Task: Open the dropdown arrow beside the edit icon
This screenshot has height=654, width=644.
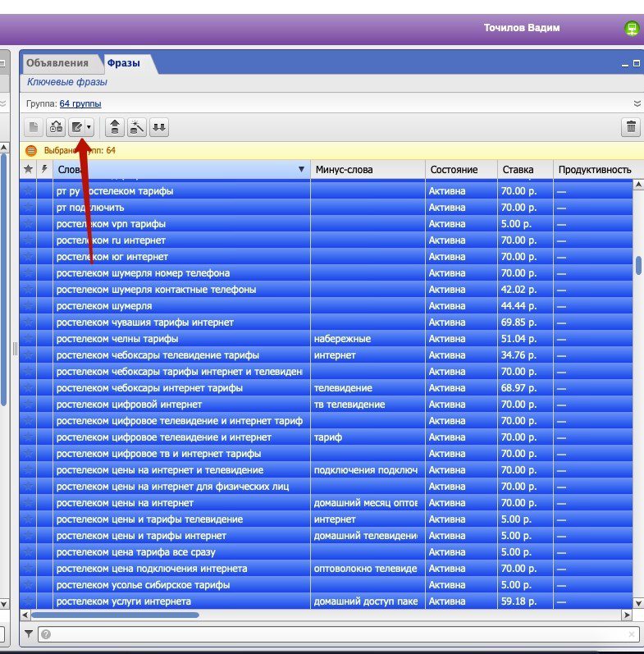Action: click(89, 127)
